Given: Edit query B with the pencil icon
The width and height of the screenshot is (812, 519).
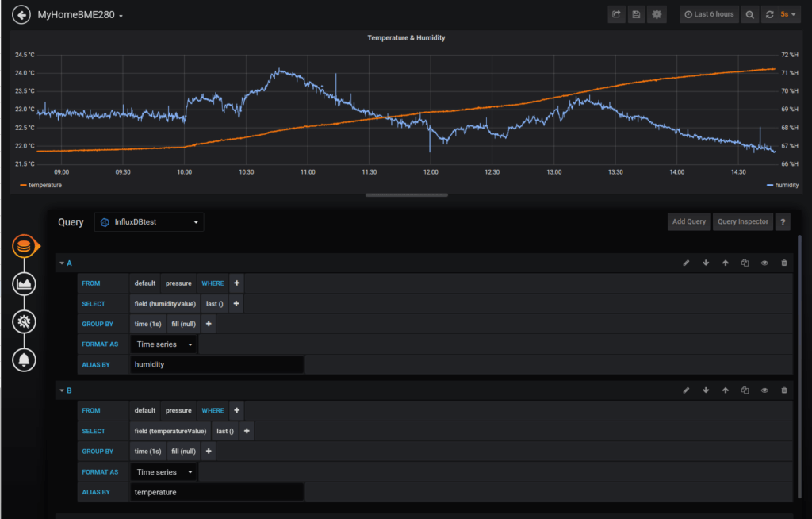Looking at the screenshot, I should tap(686, 390).
